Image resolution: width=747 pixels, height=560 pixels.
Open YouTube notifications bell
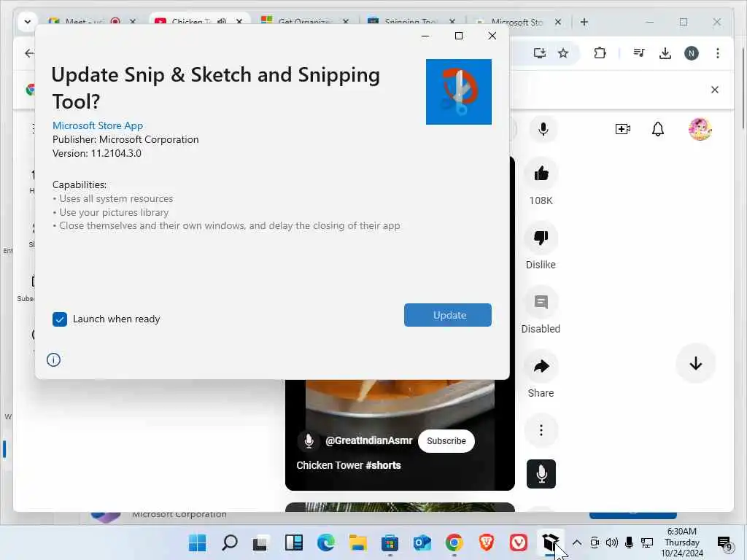click(x=658, y=129)
